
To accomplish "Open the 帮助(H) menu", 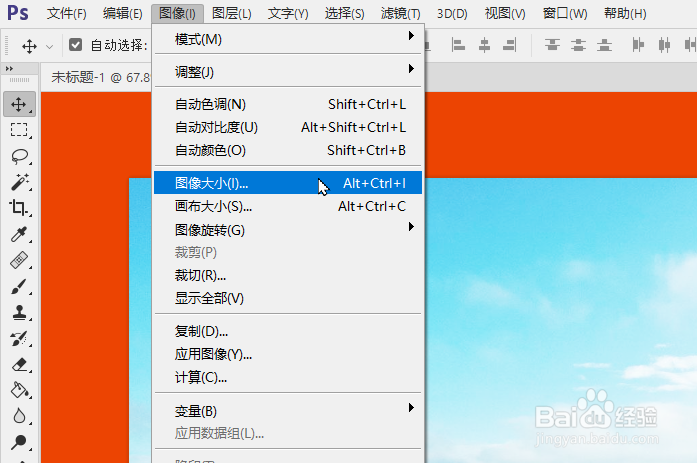I will (625, 14).
